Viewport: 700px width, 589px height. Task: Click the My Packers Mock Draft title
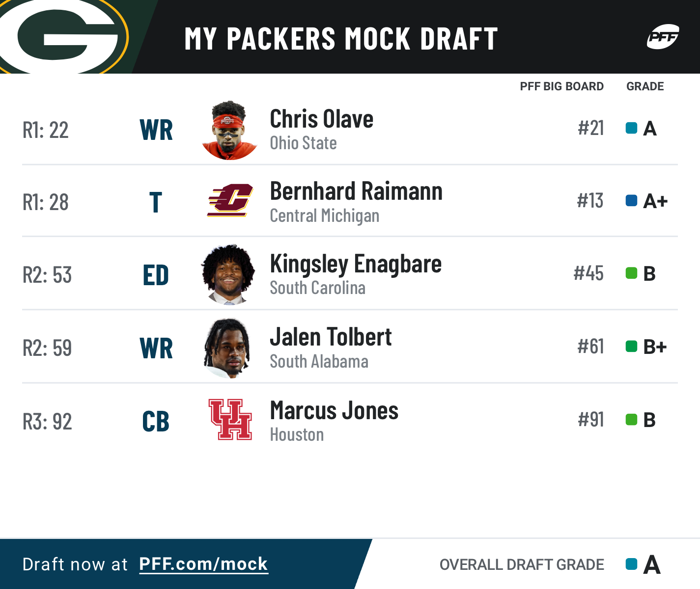point(341,39)
